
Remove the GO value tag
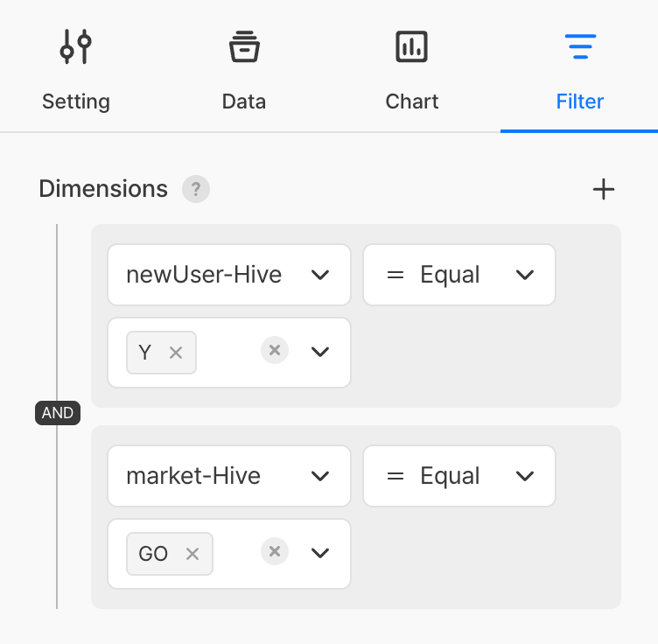point(192,554)
